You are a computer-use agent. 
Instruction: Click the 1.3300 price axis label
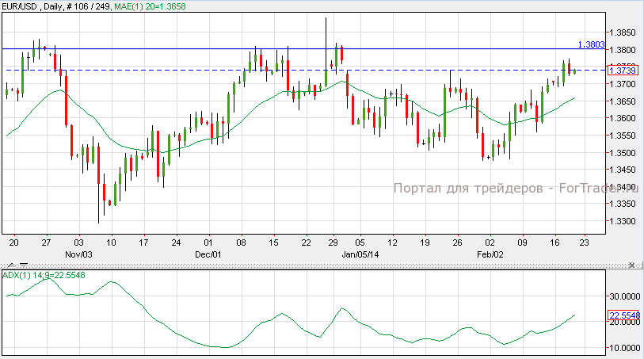click(x=623, y=221)
